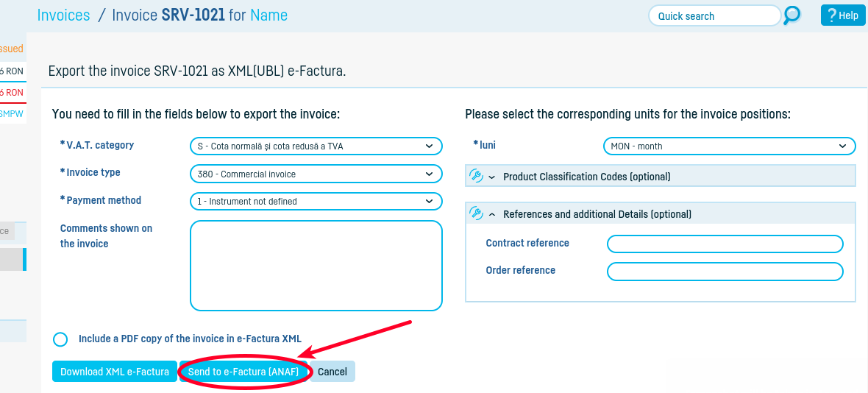Click the wrench icon beside References and additional Details
This screenshot has height=393, width=868.
click(475, 214)
